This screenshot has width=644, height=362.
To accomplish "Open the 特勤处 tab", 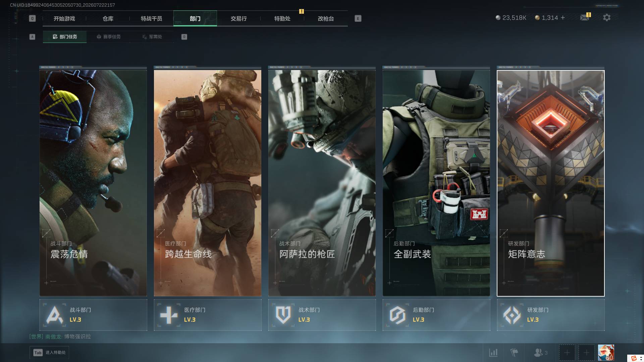I will [282, 19].
